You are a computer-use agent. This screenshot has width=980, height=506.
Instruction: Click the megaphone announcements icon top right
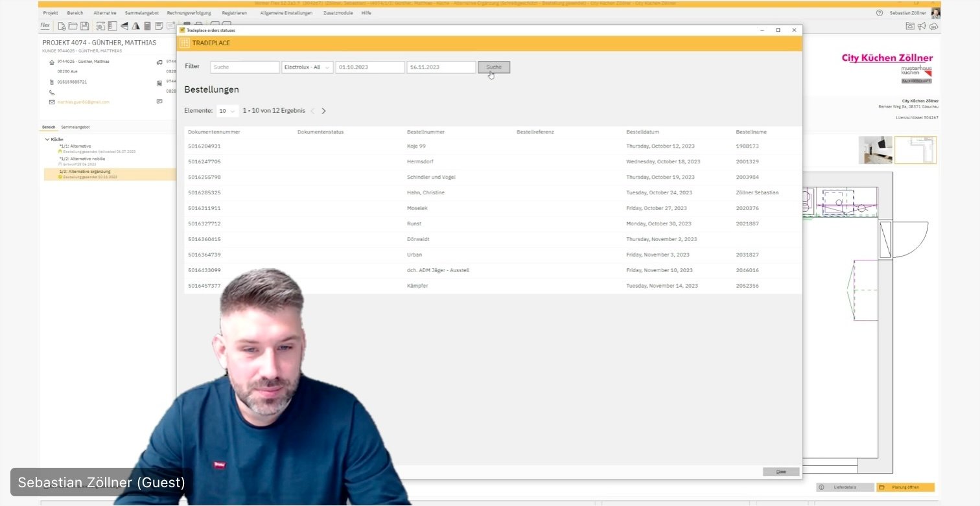(922, 25)
